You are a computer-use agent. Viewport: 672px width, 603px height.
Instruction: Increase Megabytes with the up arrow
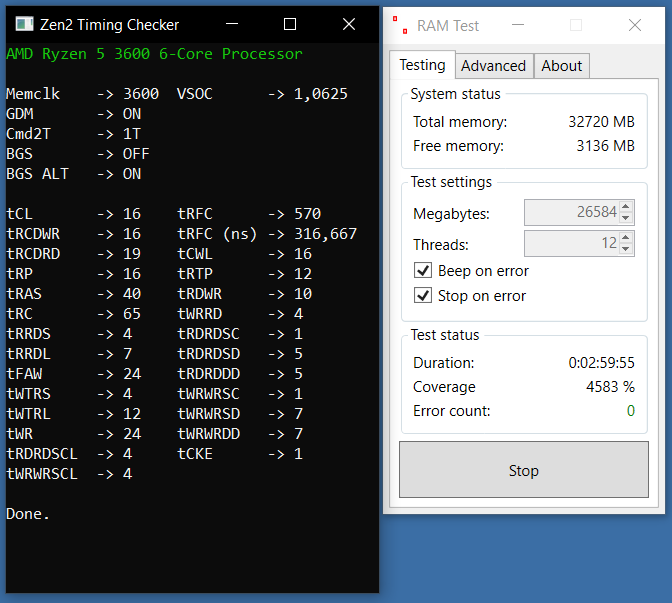pyautogui.click(x=626, y=207)
